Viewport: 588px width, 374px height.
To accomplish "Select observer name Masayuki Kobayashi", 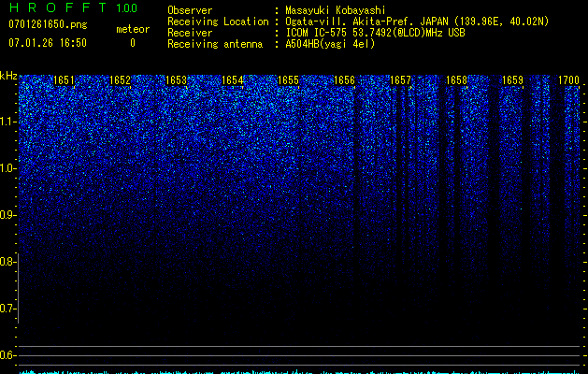I will tap(336, 10).
